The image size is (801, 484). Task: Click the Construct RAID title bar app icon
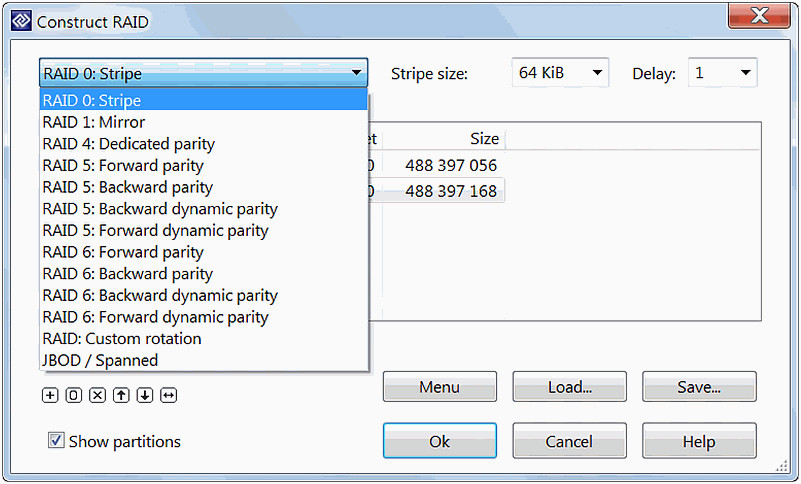21,21
